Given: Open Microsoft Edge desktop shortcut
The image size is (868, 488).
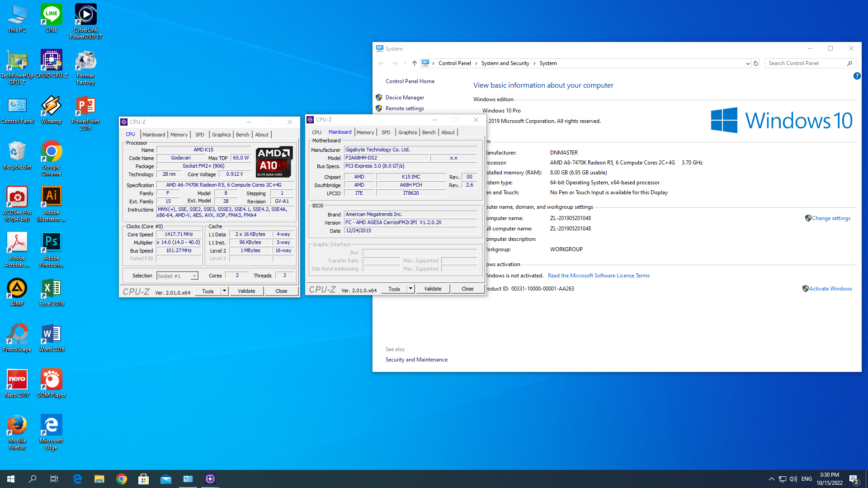Looking at the screenshot, I should tap(52, 432).
